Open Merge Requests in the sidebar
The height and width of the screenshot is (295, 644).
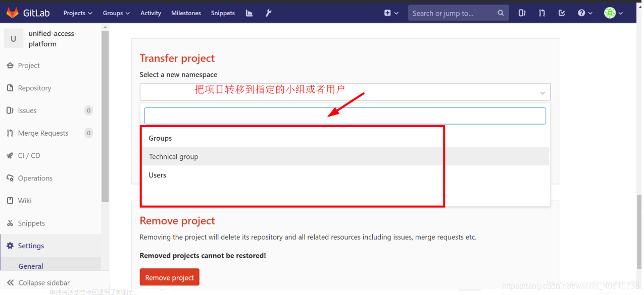click(43, 133)
